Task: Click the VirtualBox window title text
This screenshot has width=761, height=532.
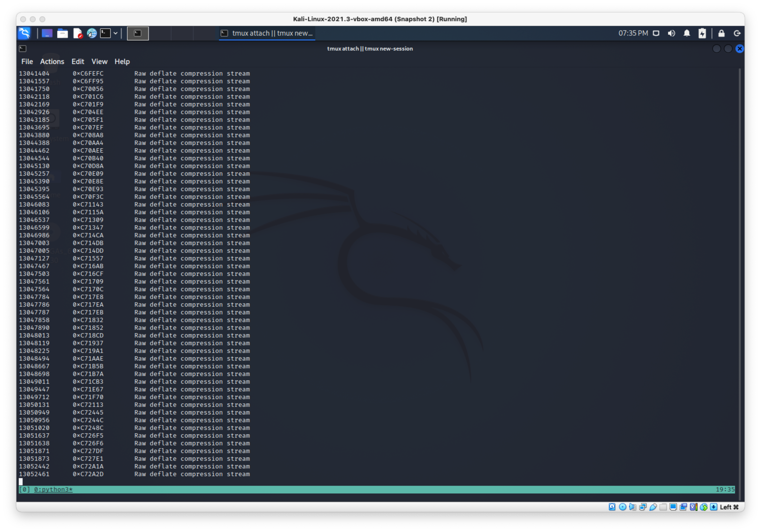Action: (380, 19)
